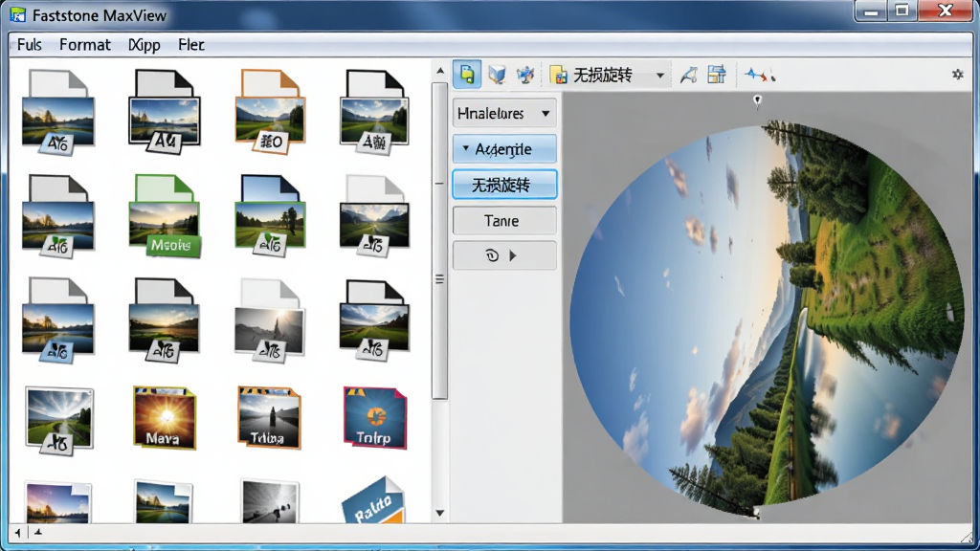Select the orange-framed landscape thumbnail
Viewport: 980px width, 551px height.
tap(271, 111)
